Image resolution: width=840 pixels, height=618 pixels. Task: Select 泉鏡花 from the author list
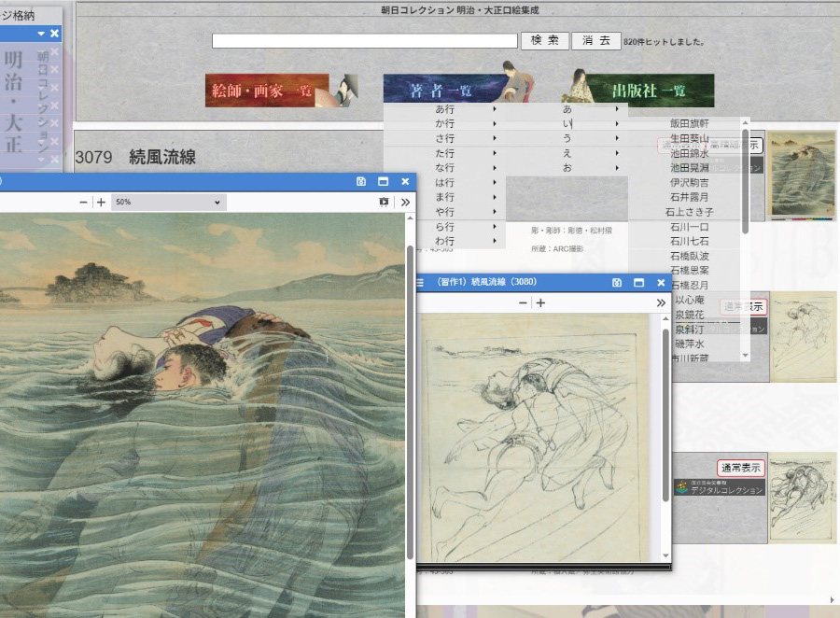tap(690, 315)
